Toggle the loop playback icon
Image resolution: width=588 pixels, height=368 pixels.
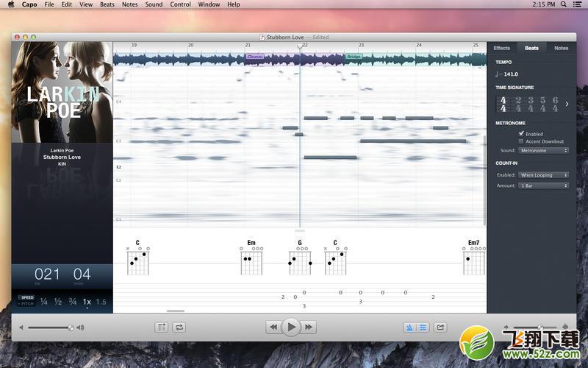click(x=179, y=328)
